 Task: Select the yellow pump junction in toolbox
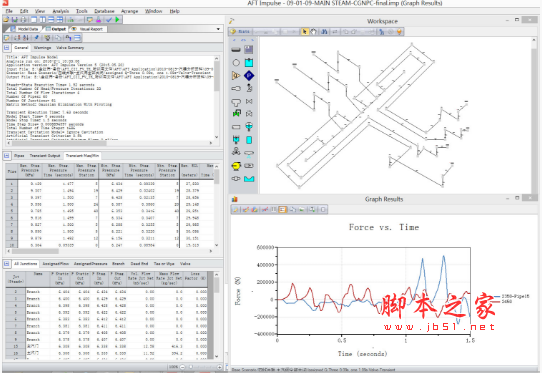click(236, 166)
